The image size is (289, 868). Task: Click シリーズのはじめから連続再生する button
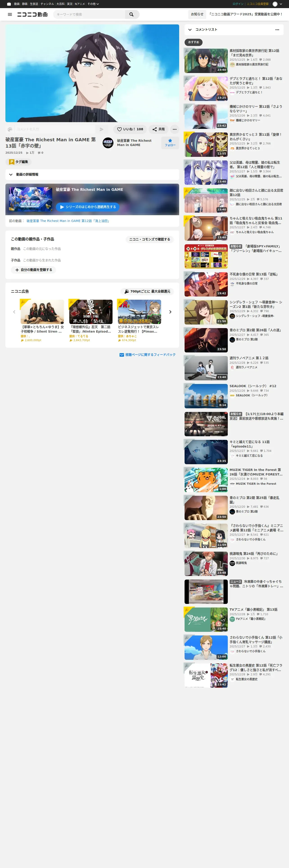pos(88,207)
